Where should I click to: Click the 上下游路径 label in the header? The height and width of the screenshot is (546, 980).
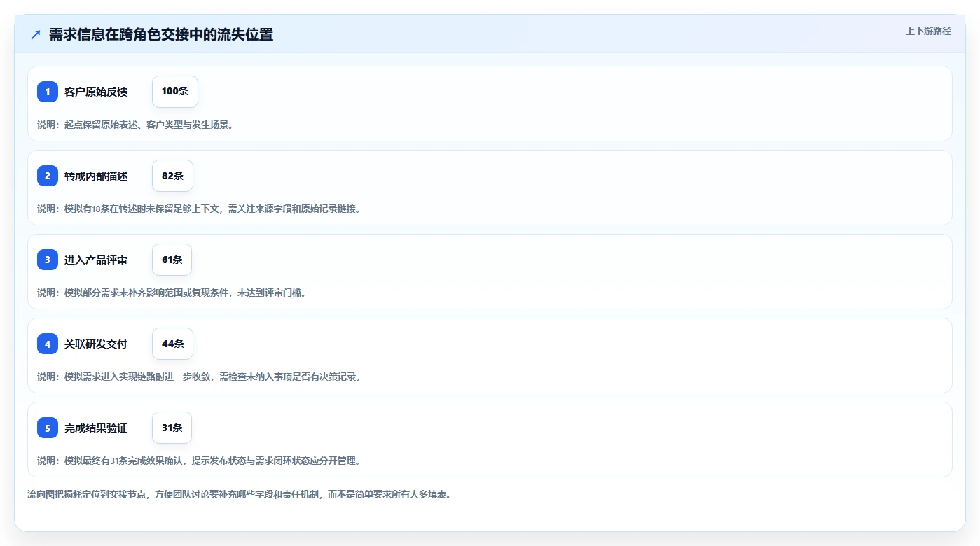point(928,31)
